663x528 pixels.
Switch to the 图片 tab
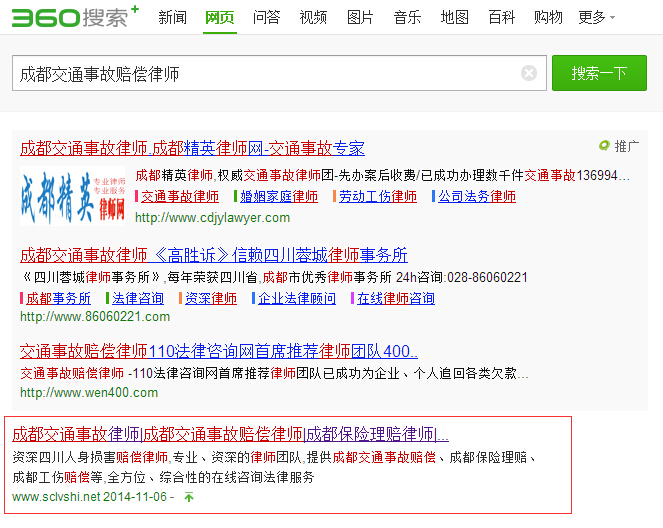click(360, 17)
